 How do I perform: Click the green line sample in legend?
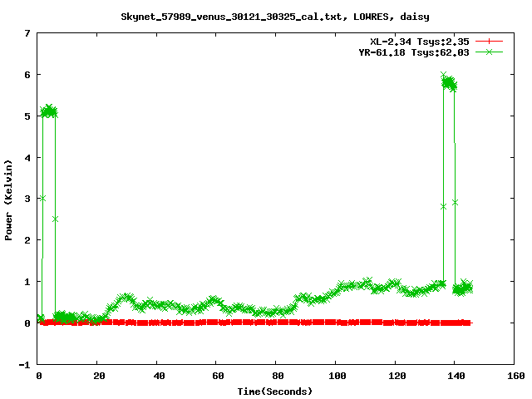(x=489, y=52)
